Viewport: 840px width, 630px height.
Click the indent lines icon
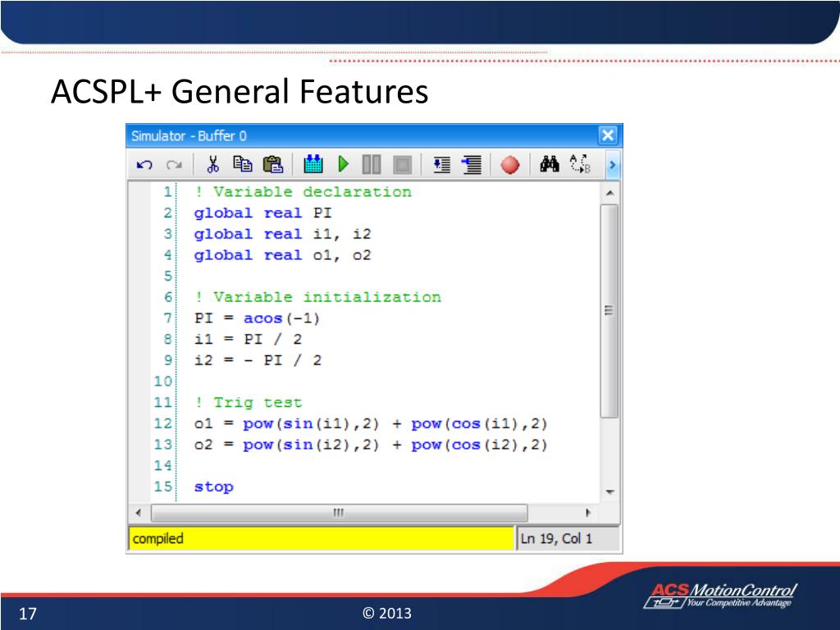click(472, 164)
